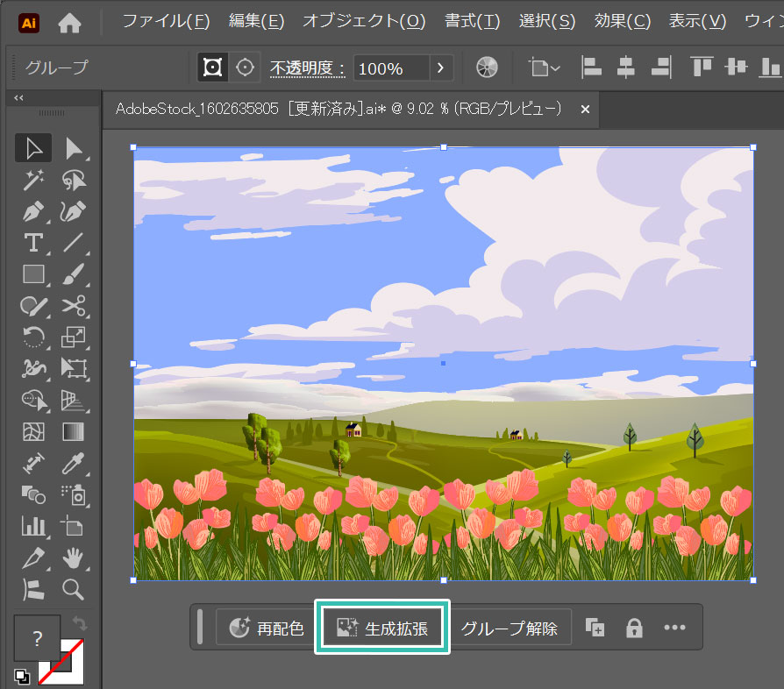Click the 生成拡張 button
Image resolution: width=784 pixels, height=689 pixels.
(382, 628)
